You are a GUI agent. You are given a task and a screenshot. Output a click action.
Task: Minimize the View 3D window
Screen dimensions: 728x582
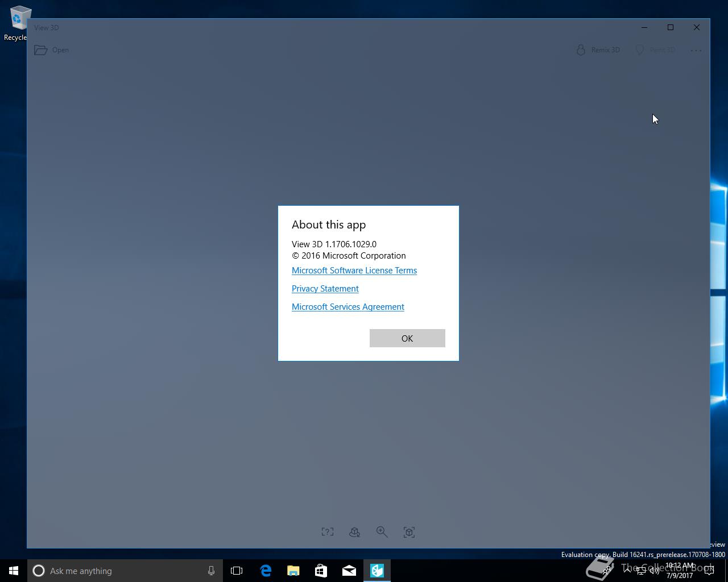(644, 27)
